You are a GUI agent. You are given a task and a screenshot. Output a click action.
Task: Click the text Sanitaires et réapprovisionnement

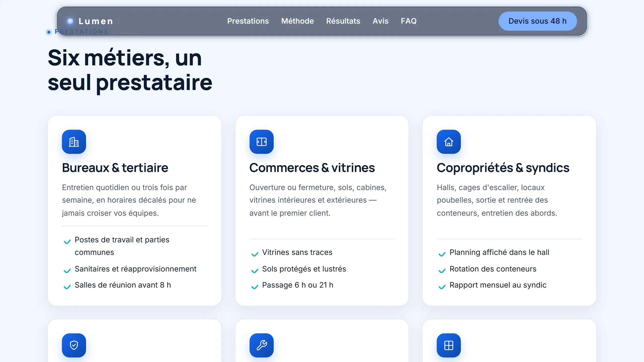[x=135, y=269]
